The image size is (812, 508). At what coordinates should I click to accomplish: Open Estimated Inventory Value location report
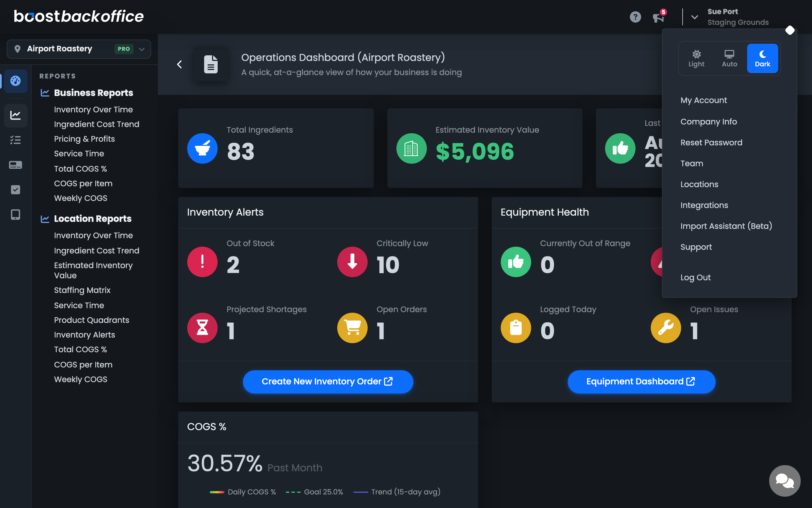(93, 270)
